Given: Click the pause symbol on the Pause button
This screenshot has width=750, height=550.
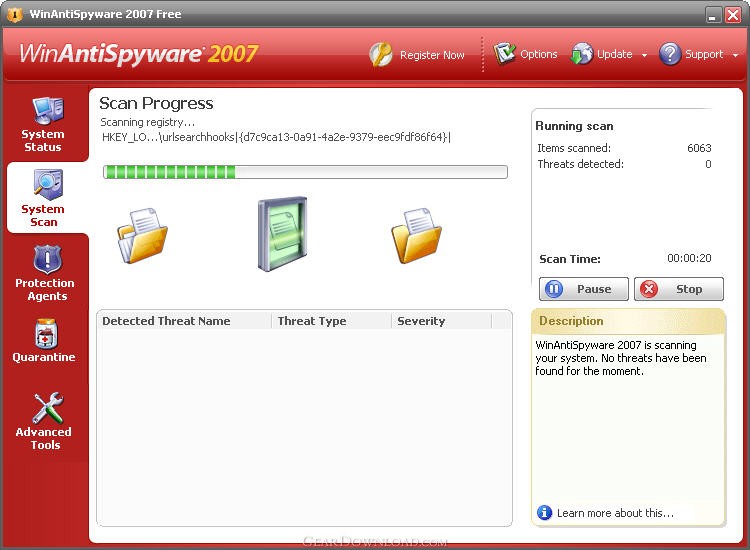Looking at the screenshot, I should tap(554, 289).
